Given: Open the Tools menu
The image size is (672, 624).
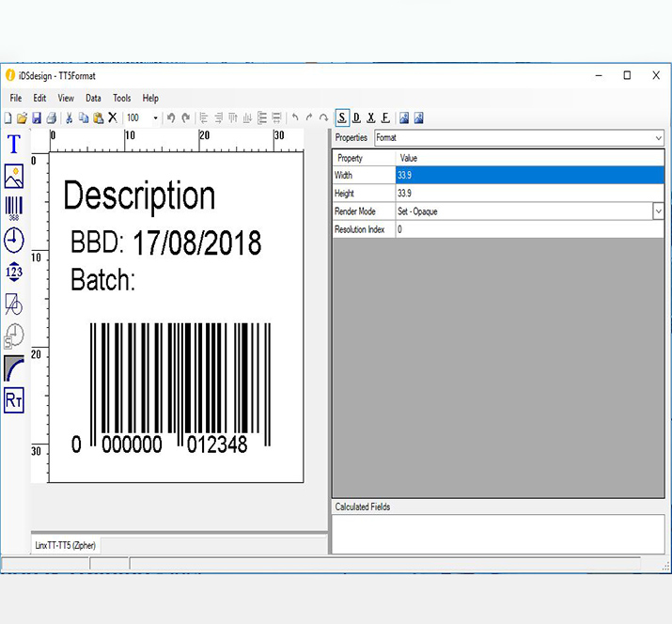Looking at the screenshot, I should tap(122, 98).
